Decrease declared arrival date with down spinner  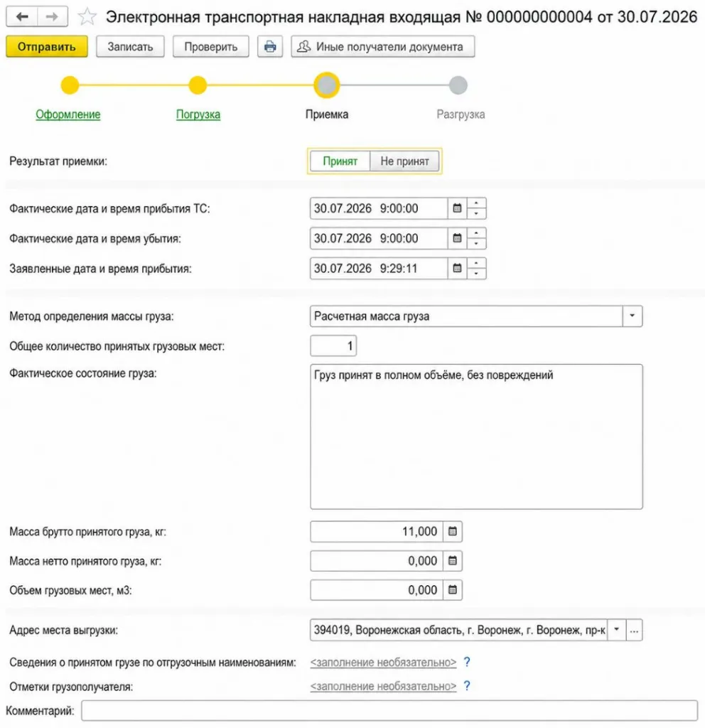[x=477, y=274]
